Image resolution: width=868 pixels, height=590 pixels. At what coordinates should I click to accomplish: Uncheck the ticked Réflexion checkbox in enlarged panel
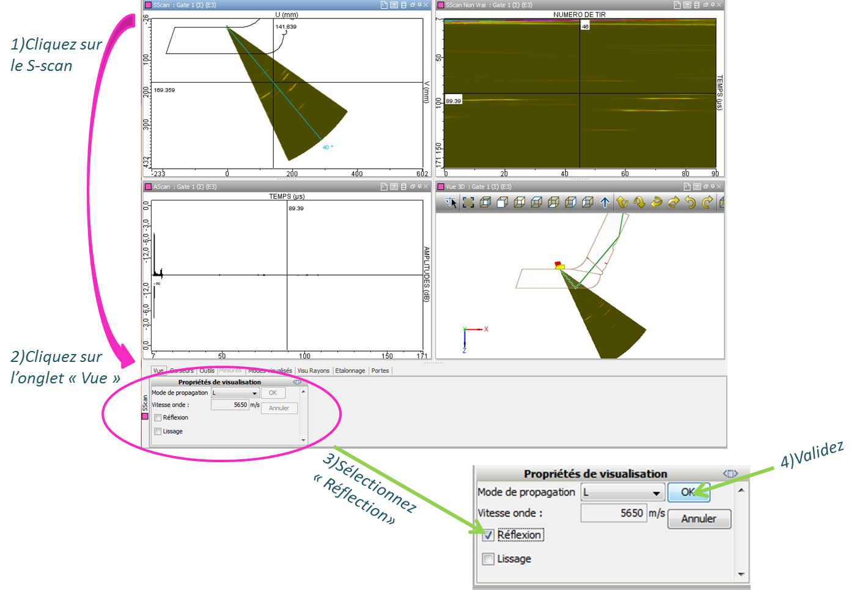point(488,536)
